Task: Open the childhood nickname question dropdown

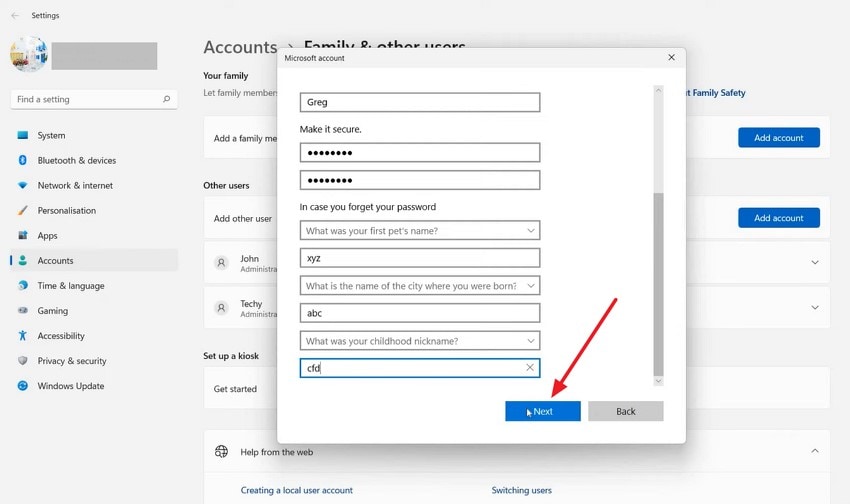Action: coord(420,341)
